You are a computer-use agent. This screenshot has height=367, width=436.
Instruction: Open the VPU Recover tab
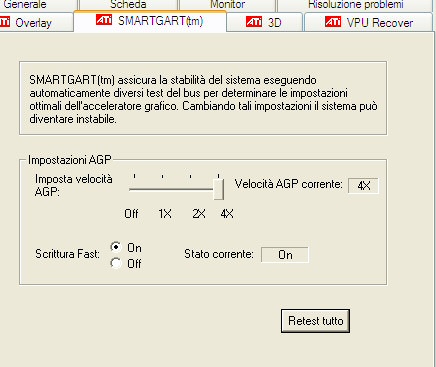[368, 22]
